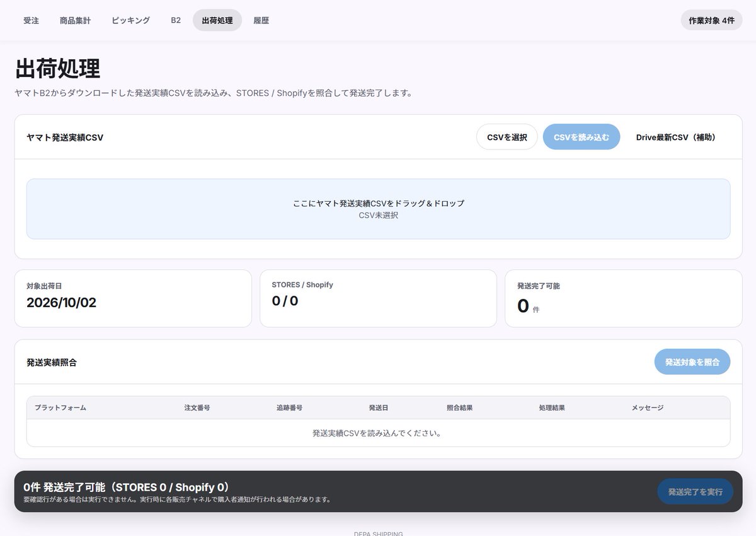Click the 注文番号 column header

click(197, 408)
